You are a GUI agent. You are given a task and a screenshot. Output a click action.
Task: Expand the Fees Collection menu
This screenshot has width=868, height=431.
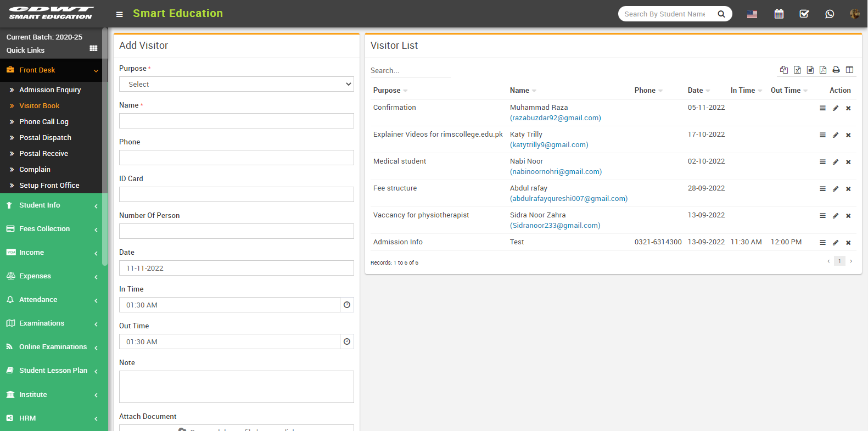click(51, 229)
